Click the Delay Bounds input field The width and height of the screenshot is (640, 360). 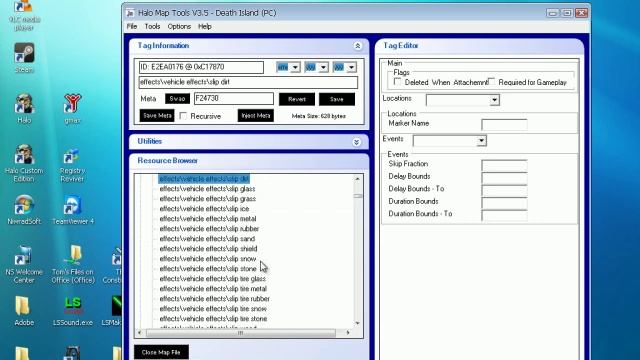504,178
